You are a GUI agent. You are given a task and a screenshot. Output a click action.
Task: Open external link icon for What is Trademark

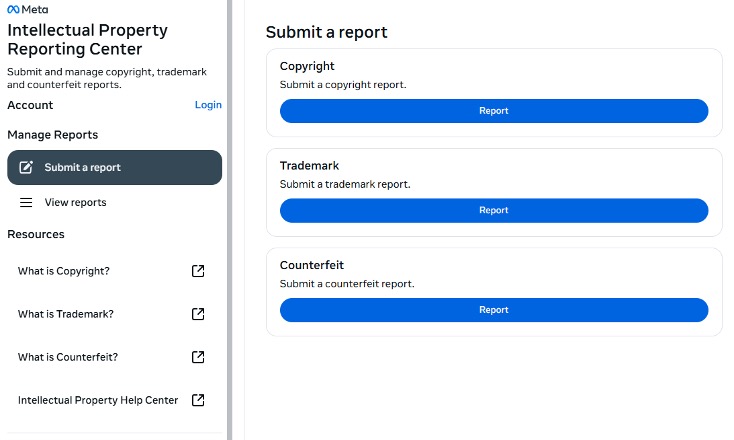[x=198, y=314]
